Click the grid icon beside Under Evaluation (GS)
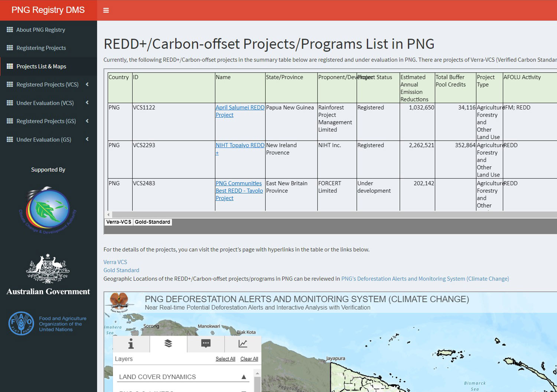The width and height of the screenshot is (557, 392). pyautogui.click(x=10, y=140)
